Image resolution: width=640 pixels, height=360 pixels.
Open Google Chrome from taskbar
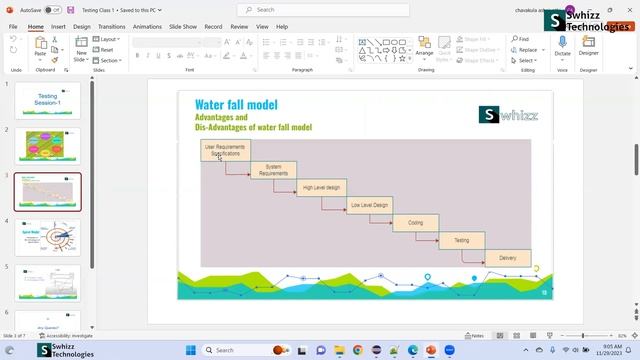coord(358,350)
